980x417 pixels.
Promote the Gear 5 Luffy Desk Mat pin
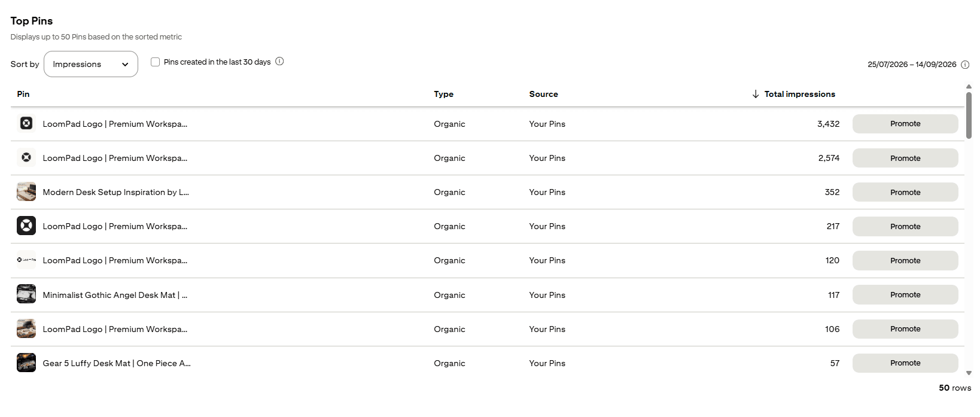tap(905, 363)
